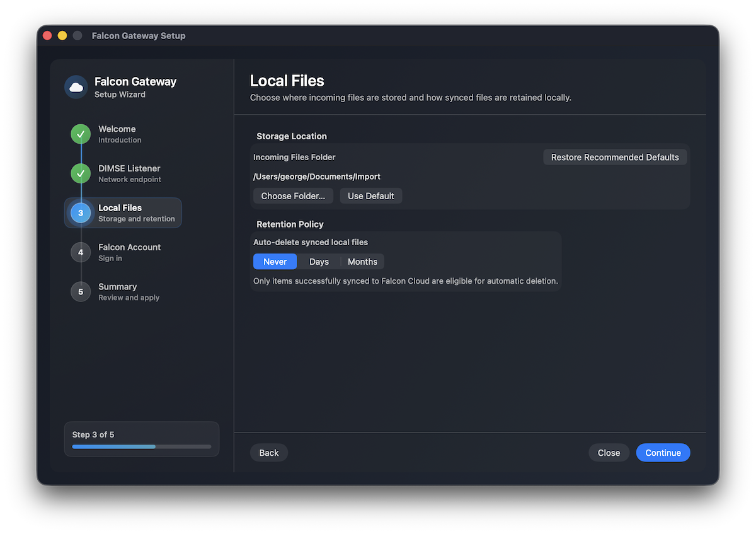Screen dimensions: 756x534
Task: Click Restore Recommended Defaults
Action: pos(615,157)
